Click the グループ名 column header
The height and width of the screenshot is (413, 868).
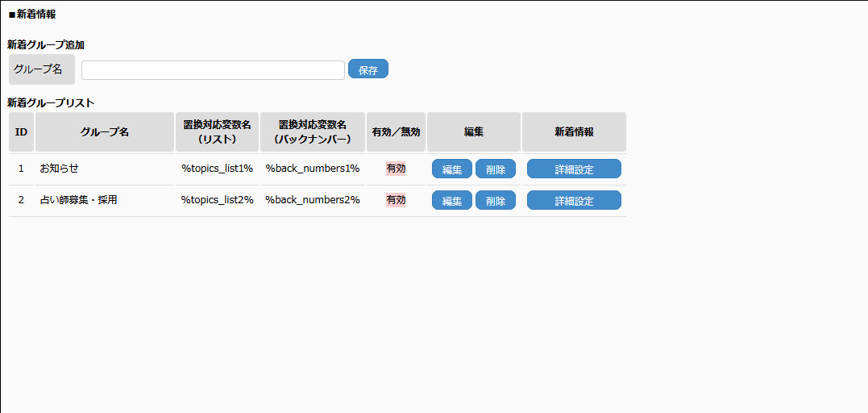(x=105, y=131)
